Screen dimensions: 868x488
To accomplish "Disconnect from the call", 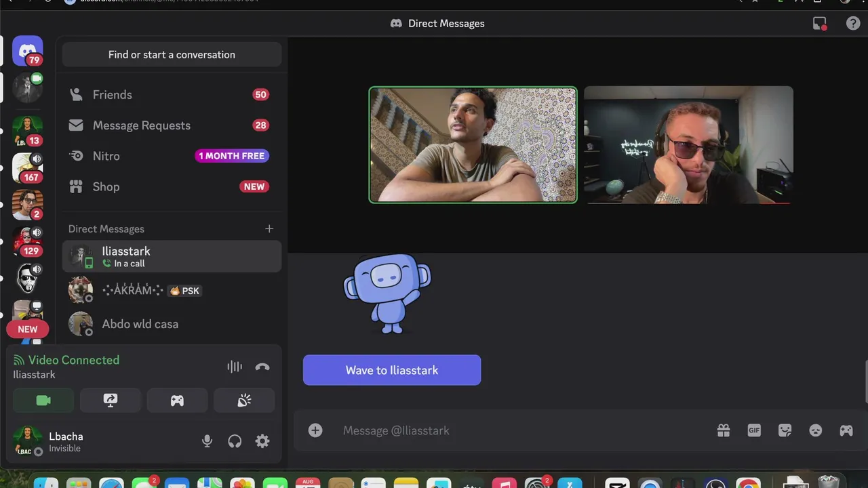I will 262,367.
